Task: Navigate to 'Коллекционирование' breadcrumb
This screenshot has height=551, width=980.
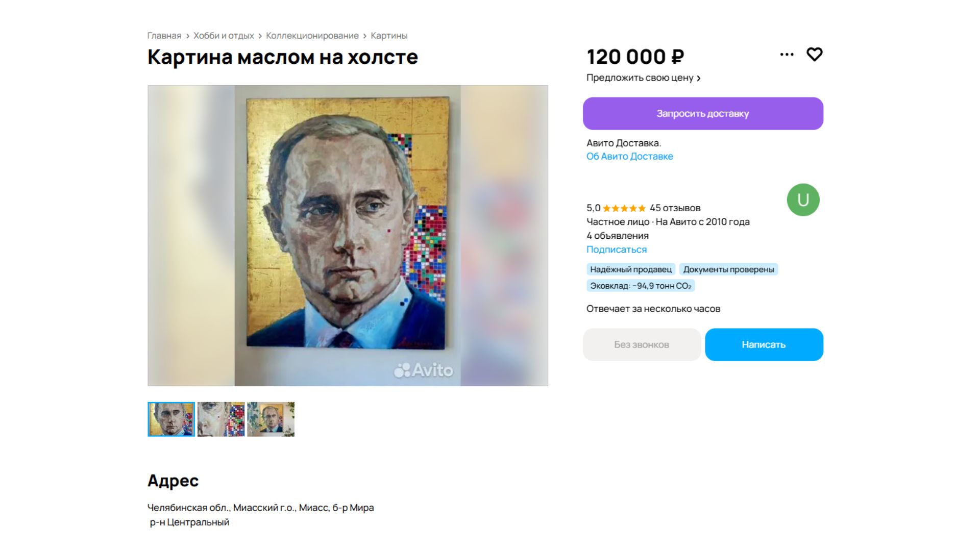Action: [312, 36]
